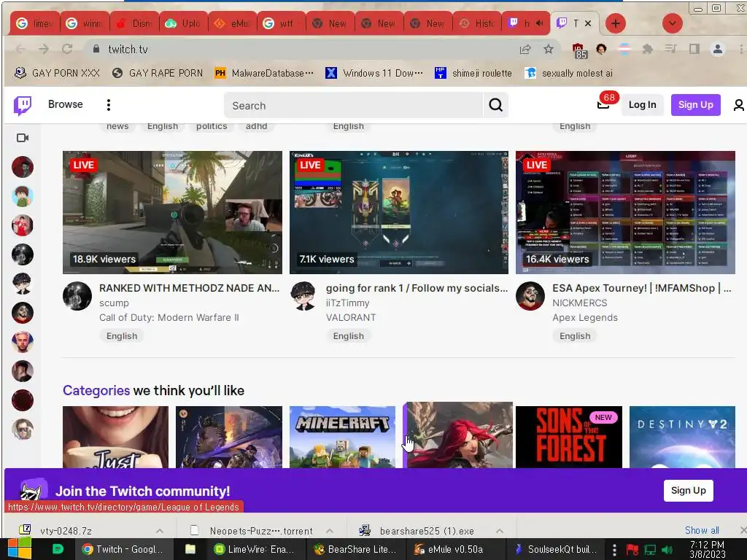Open the Prime loot notifications with badge 68

click(x=603, y=104)
